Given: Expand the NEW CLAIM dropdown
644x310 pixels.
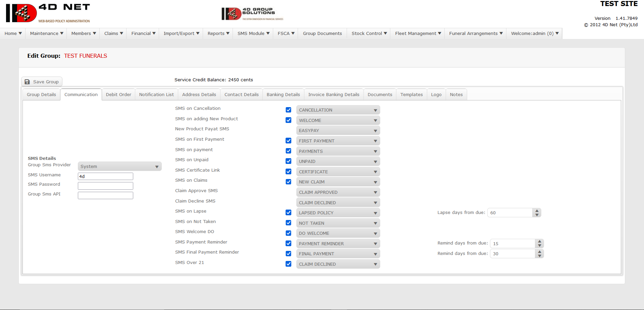Looking at the screenshot, I should pyautogui.click(x=338, y=182).
